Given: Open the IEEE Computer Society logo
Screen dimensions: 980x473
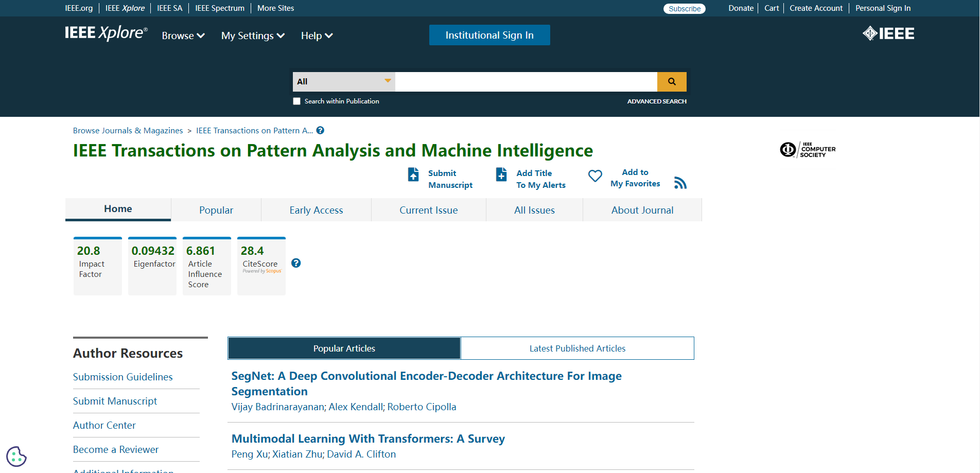Looking at the screenshot, I should click(x=808, y=150).
